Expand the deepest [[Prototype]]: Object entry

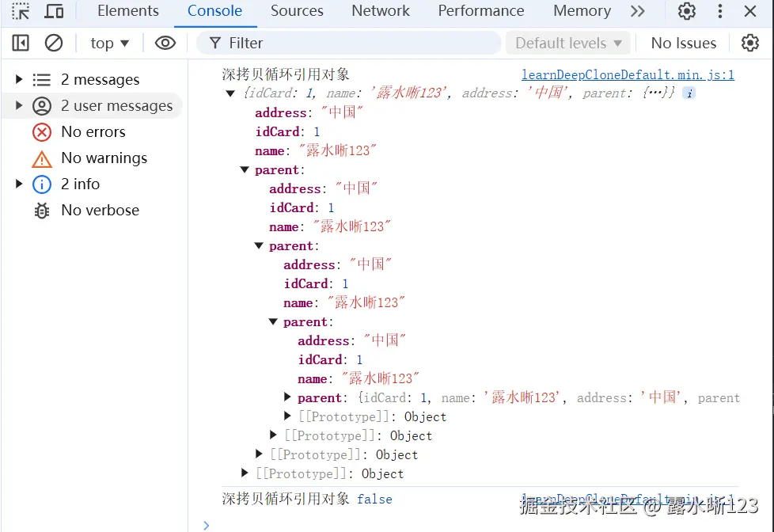pos(288,416)
